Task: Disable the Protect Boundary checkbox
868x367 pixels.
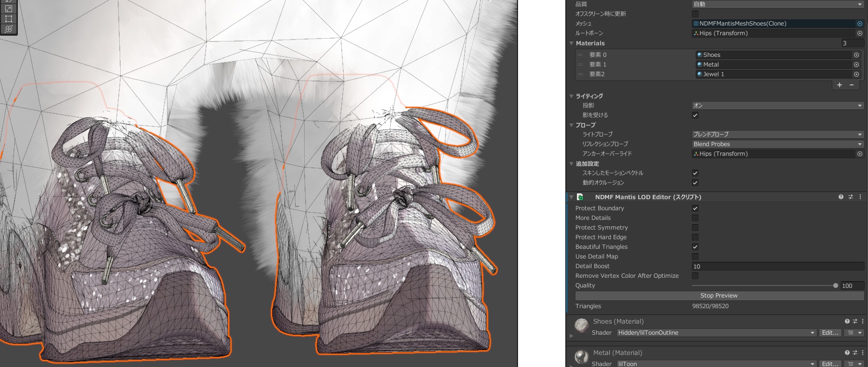Action: (695, 208)
